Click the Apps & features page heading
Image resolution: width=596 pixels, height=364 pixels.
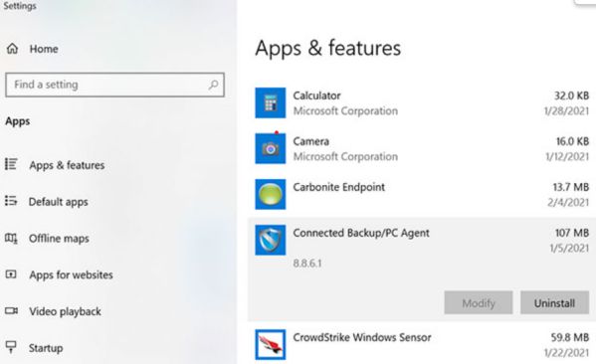327,49
